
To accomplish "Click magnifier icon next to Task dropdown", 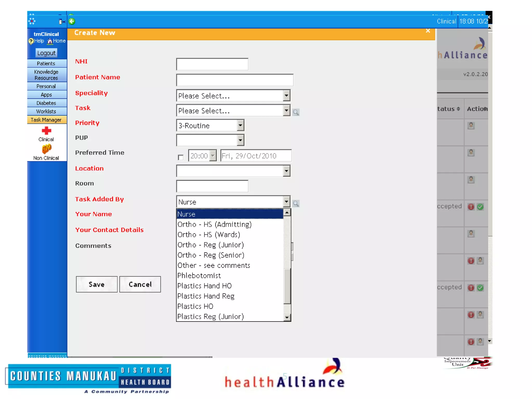I will point(296,112).
